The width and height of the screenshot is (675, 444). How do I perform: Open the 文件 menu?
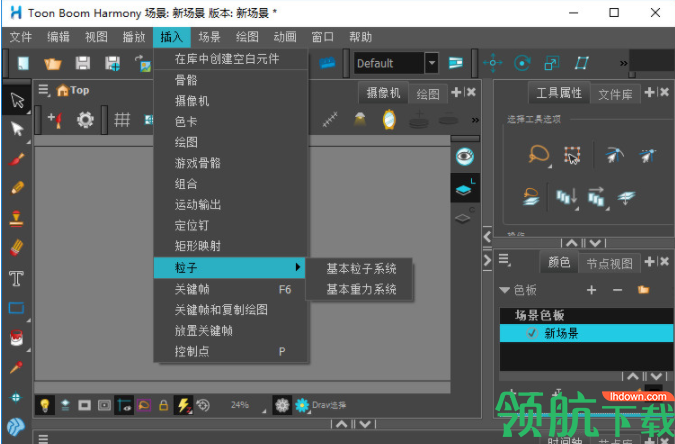[x=21, y=37]
